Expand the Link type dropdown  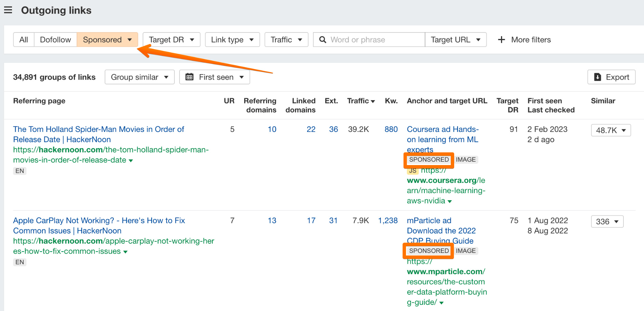pyautogui.click(x=232, y=40)
